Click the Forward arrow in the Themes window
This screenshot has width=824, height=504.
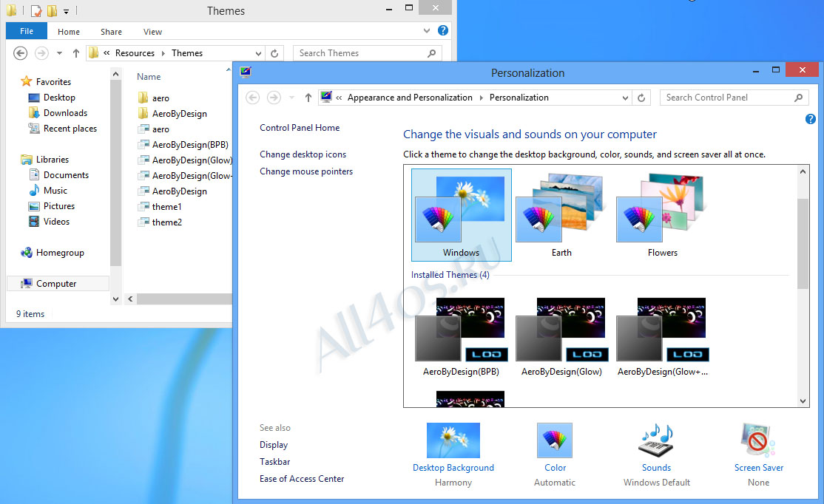41,53
